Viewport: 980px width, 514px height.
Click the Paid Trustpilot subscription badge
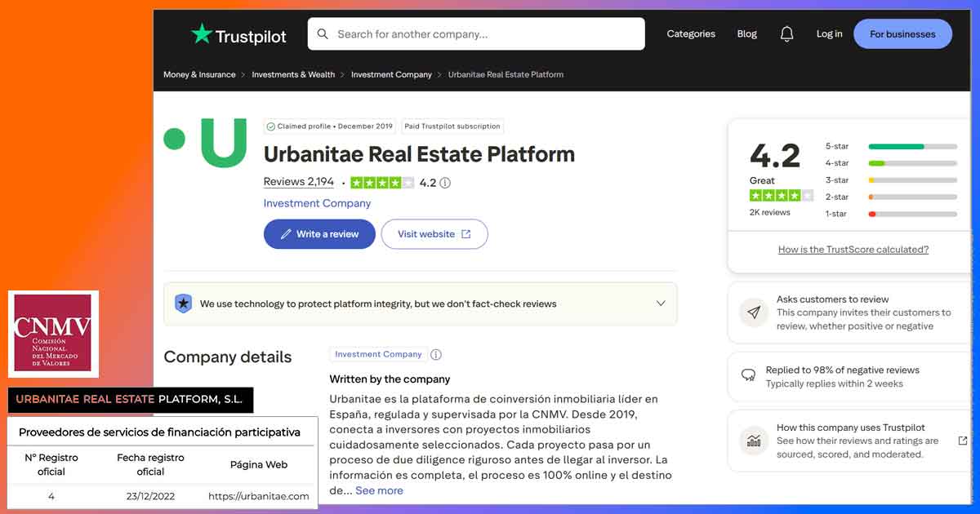point(452,126)
